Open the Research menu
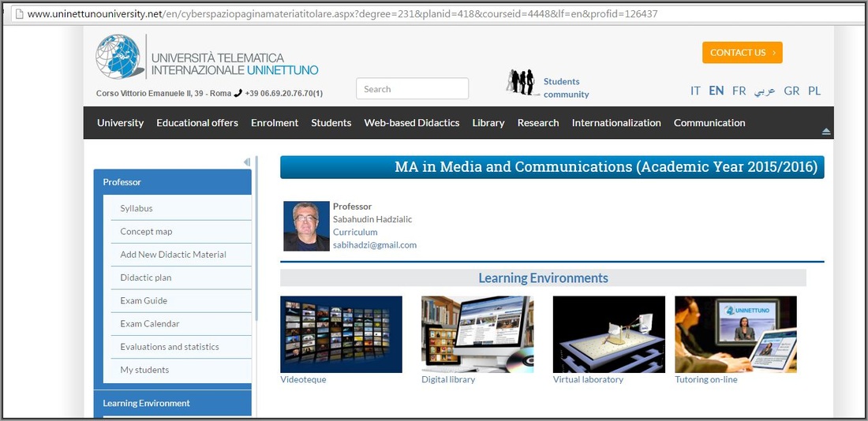868x421 pixels. click(x=538, y=123)
